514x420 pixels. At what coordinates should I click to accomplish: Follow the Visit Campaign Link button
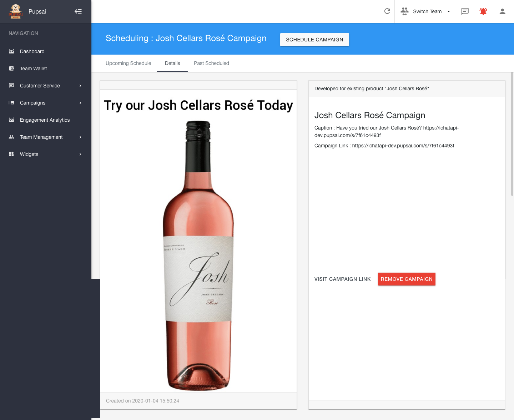tap(342, 279)
